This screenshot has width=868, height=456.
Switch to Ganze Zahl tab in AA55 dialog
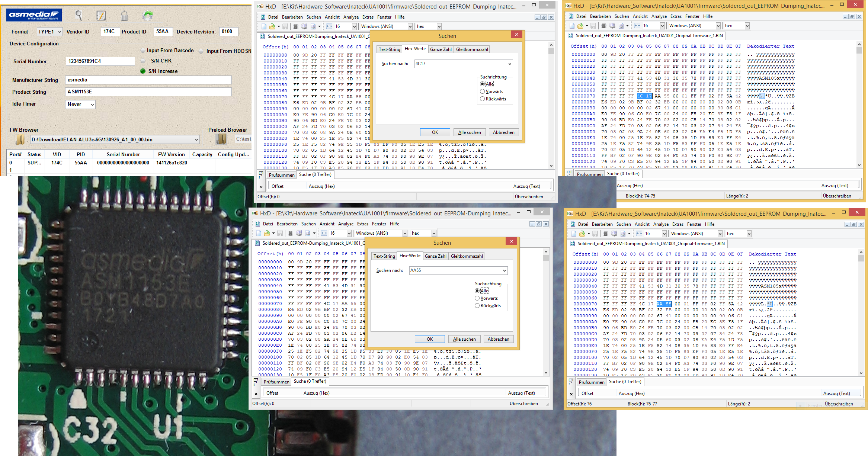pos(435,256)
